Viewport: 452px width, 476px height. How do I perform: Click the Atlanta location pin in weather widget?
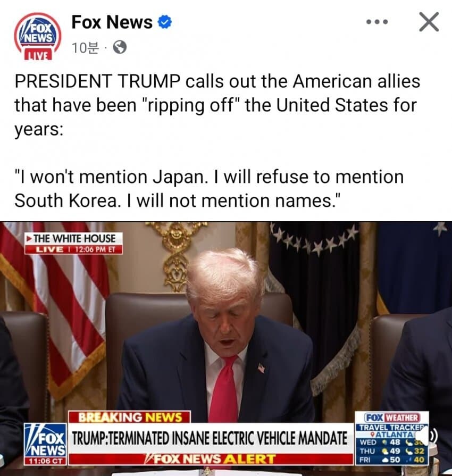pyautogui.click(x=373, y=435)
